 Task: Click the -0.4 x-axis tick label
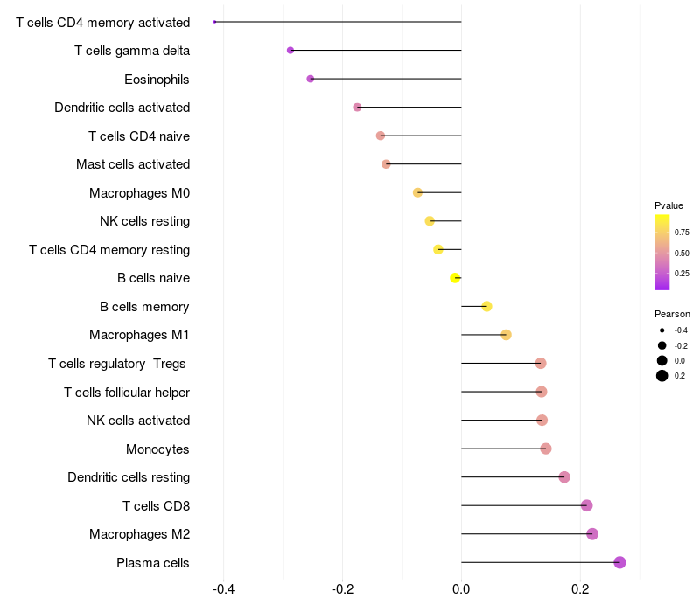tap(223, 588)
